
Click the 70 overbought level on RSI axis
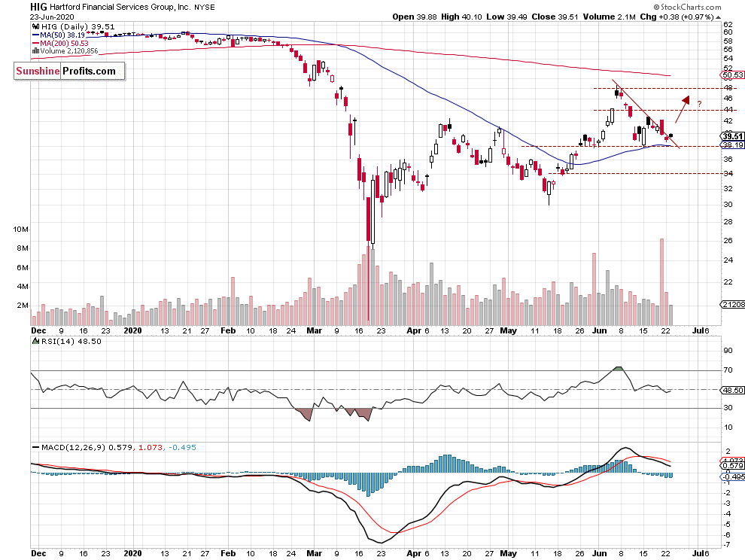pos(728,370)
